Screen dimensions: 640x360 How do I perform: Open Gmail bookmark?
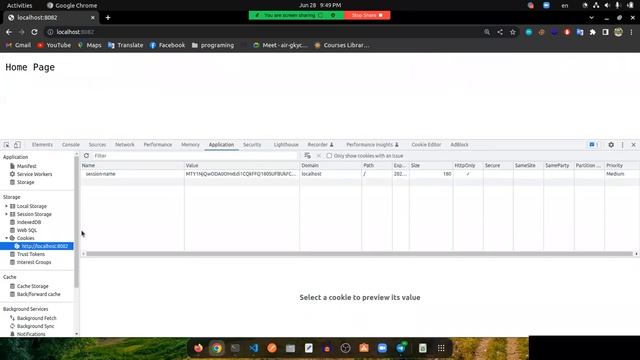click(18, 45)
